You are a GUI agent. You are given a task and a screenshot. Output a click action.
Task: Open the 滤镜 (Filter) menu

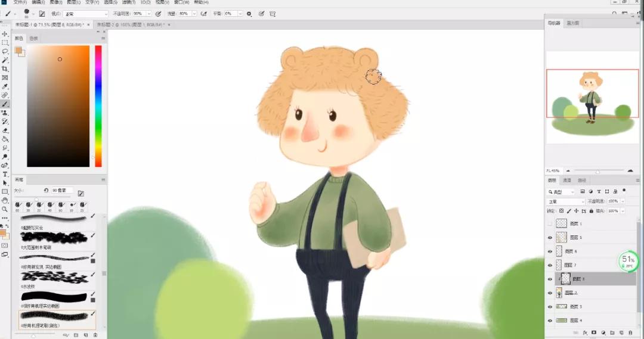[127, 2]
